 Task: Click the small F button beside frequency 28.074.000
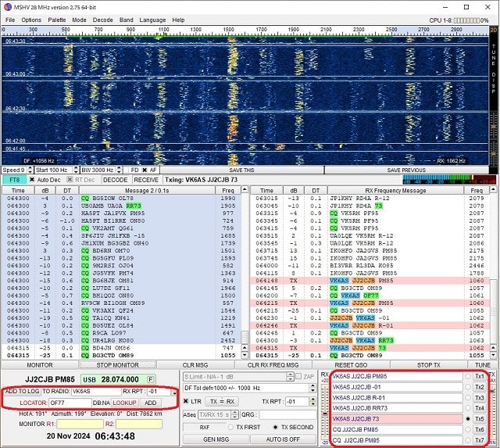point(151,379)
